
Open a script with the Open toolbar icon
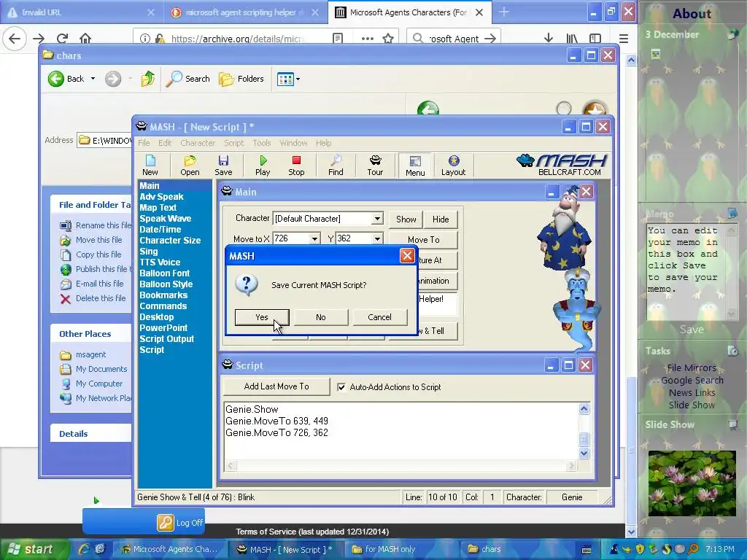point(190,166)
